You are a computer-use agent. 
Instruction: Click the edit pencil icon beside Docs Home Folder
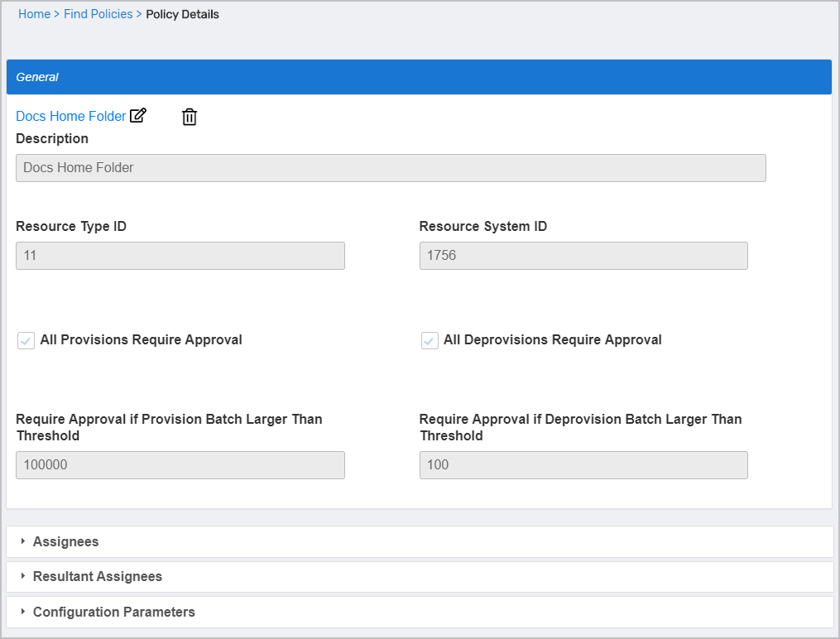tap(138, 116)
